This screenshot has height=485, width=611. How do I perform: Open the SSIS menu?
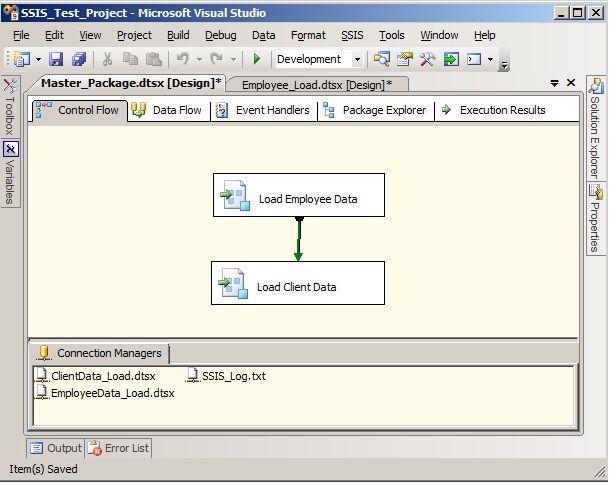pyautogui.click(x=352, y=35)
